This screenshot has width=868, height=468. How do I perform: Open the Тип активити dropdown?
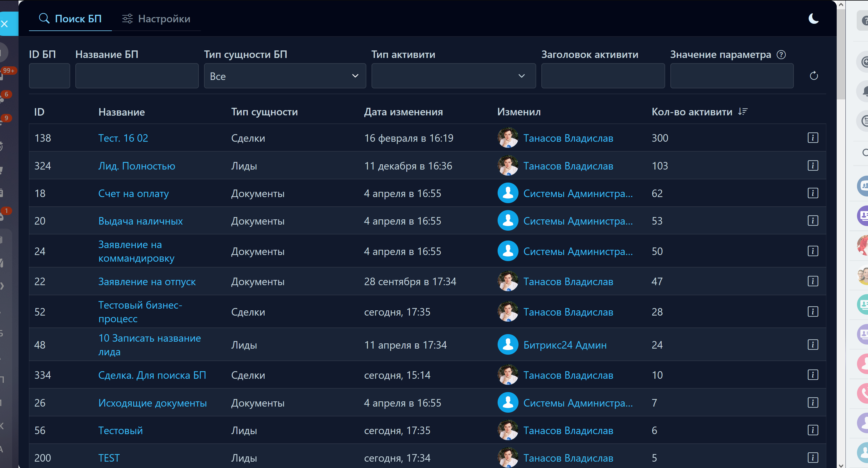coord(453,76)
